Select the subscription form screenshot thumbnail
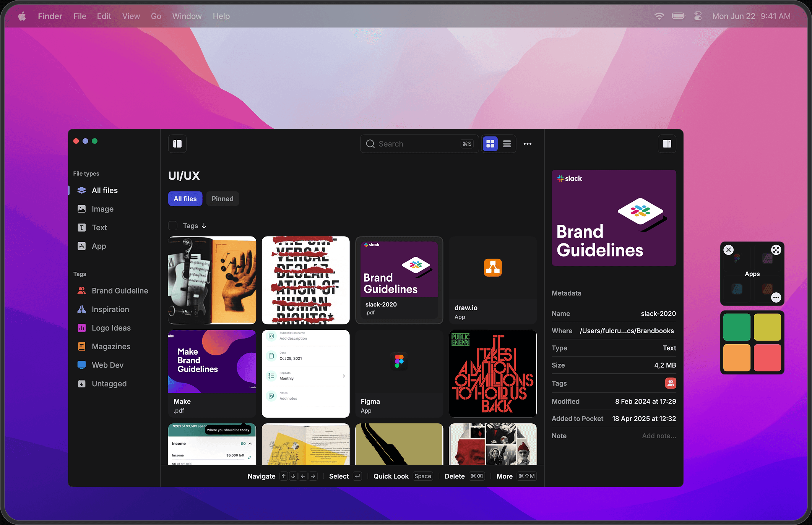 (x=306, y=374)
